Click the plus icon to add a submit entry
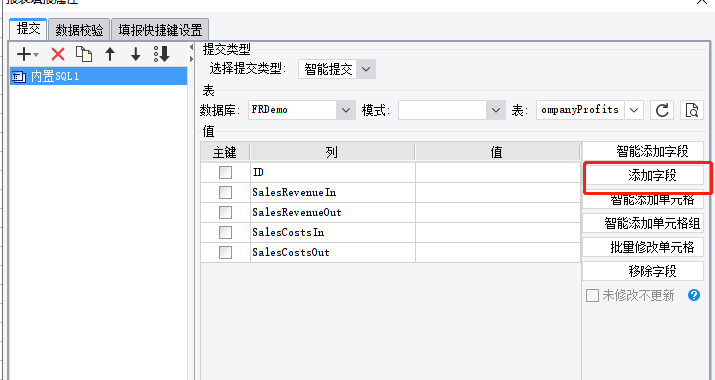 click(x=23, y=55)
